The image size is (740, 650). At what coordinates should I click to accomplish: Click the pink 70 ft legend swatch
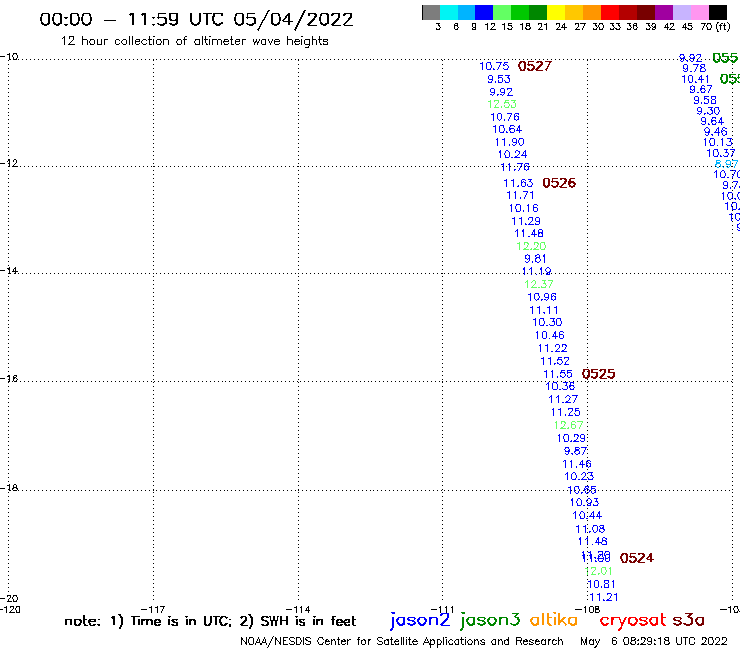pyautogui.click(x=699, y=12)
